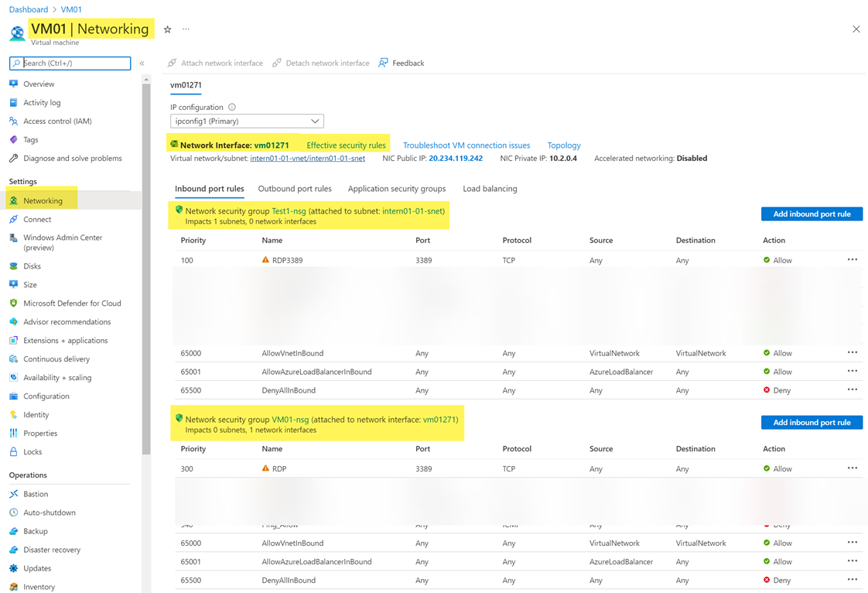Click the Configuration icon
Viewport: 868px width, 593px height.
14,396
